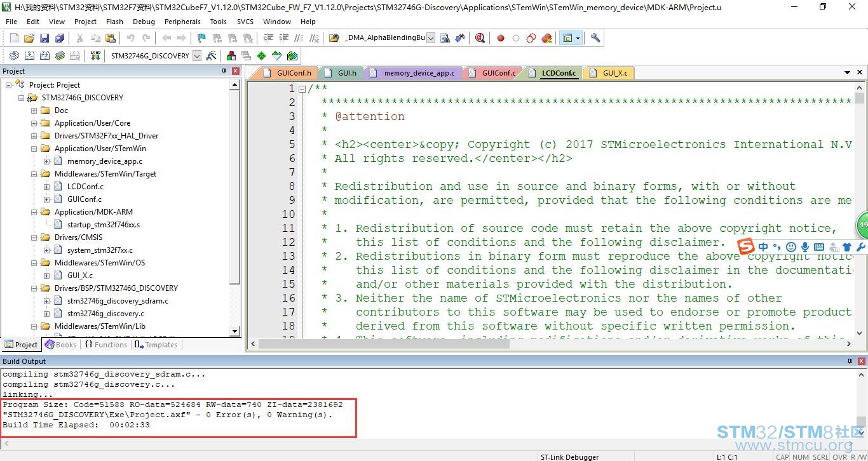The height and width of the screenshot is (461, 868).
Task: Expand the Drivers/STM32F7xx_HAL_Driver group
Action: [x=34, y=136]
